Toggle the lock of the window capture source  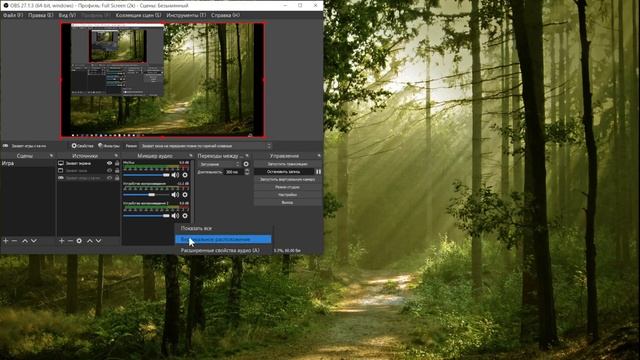pos(117,171)
